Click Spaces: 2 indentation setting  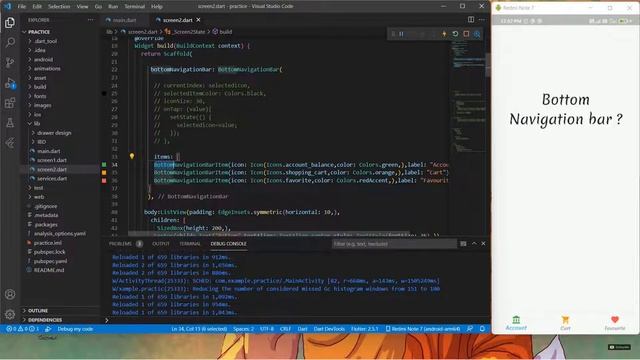tap(243, 329)
